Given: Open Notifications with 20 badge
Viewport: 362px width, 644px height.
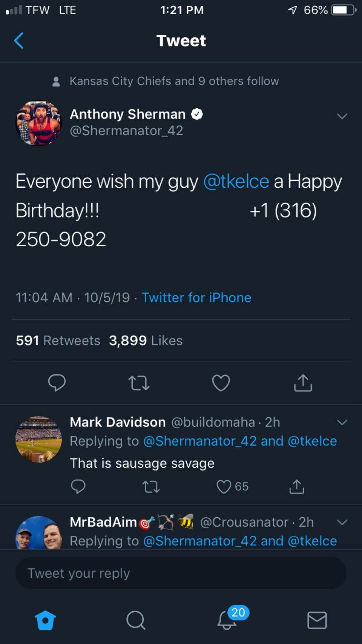Looking at the screenshot, I should [227, 620].
